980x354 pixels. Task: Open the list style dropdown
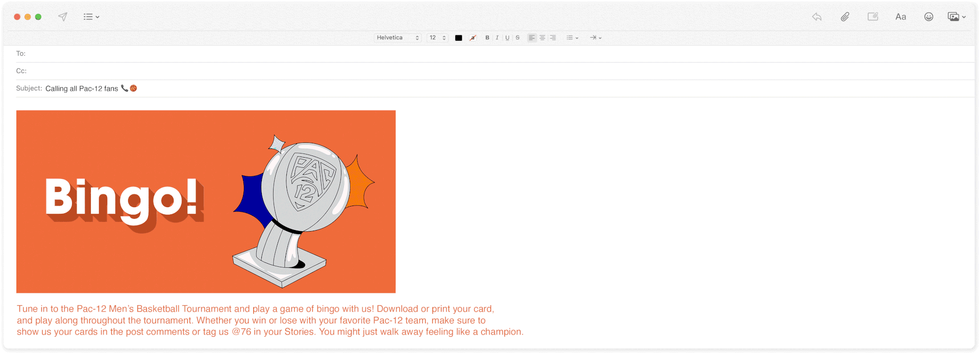coord(572,38)
